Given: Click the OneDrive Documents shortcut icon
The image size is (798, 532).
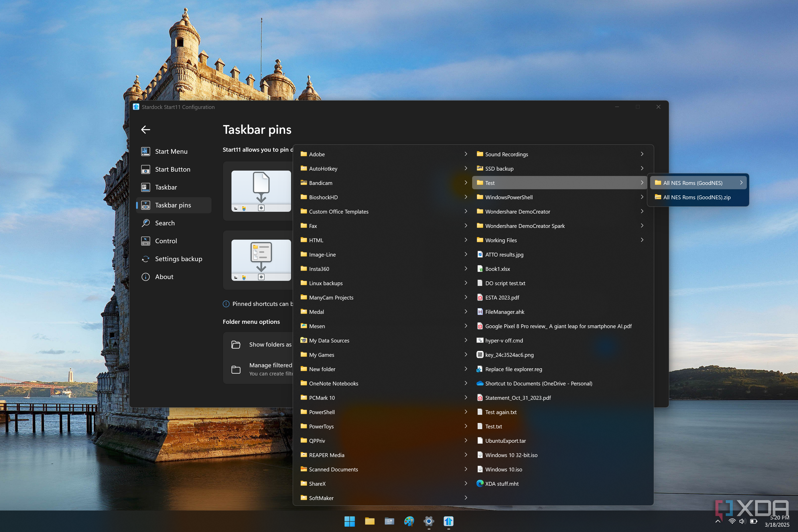Looking at the screenshot, I should [480, 383].
